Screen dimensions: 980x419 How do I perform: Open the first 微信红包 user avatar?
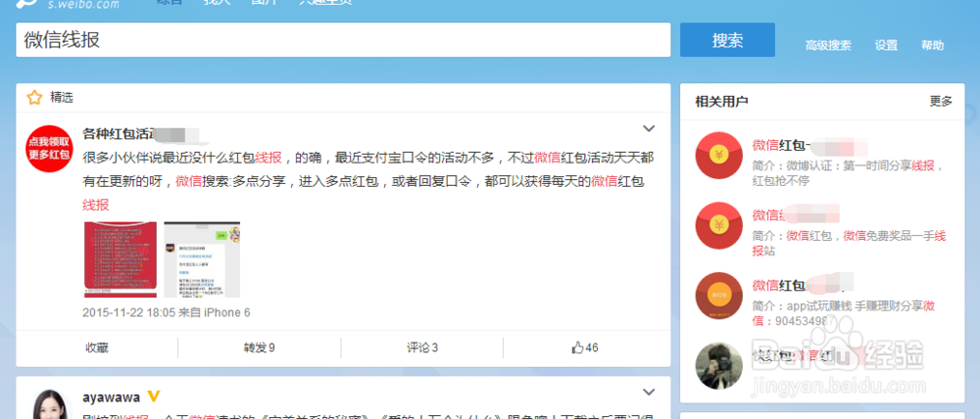point(718,156)
